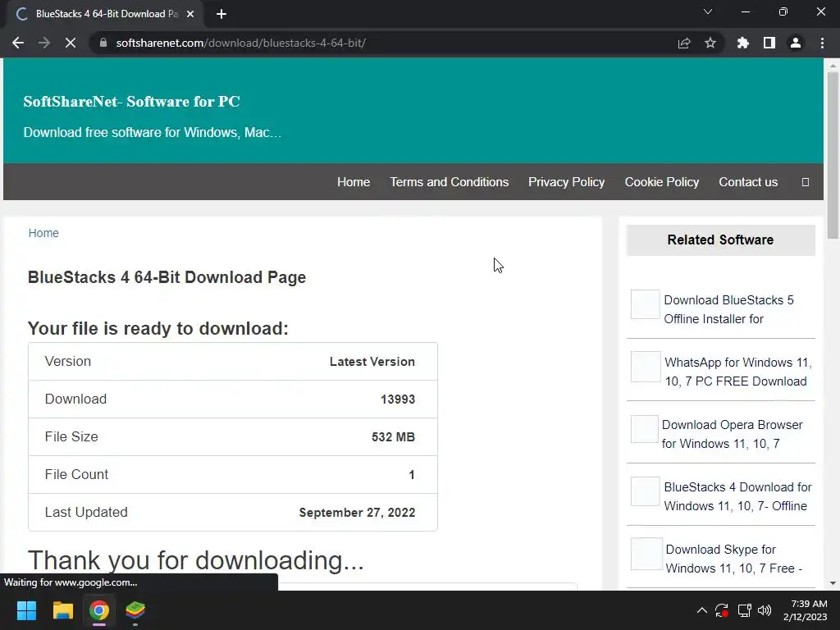Open the Chrome three-dot menu
This screenshot has height=630, width=840.
pos(822,43)
